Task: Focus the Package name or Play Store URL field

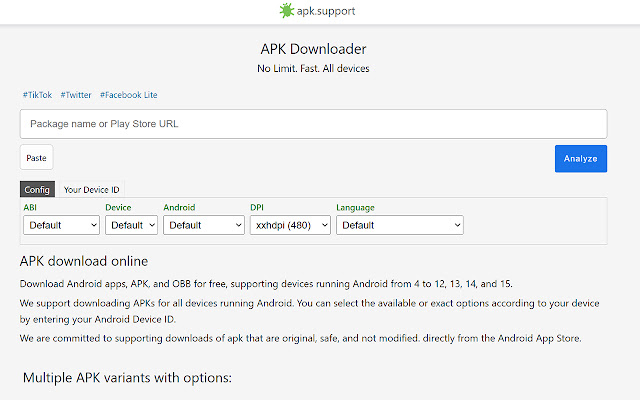Action: tap(313, 124)
